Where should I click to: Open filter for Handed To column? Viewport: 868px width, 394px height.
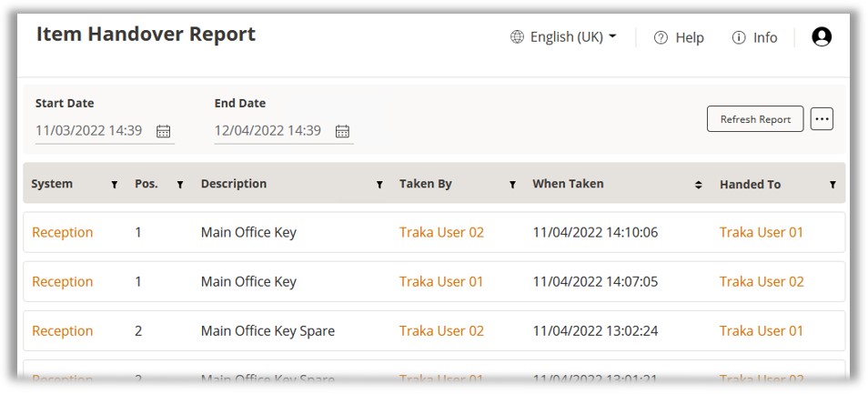click(833, 185)
